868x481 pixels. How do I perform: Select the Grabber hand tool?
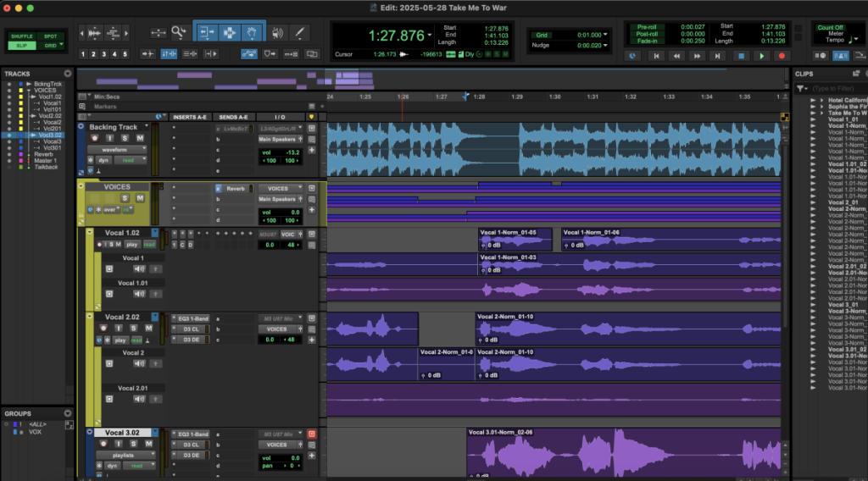coord(252,33)
